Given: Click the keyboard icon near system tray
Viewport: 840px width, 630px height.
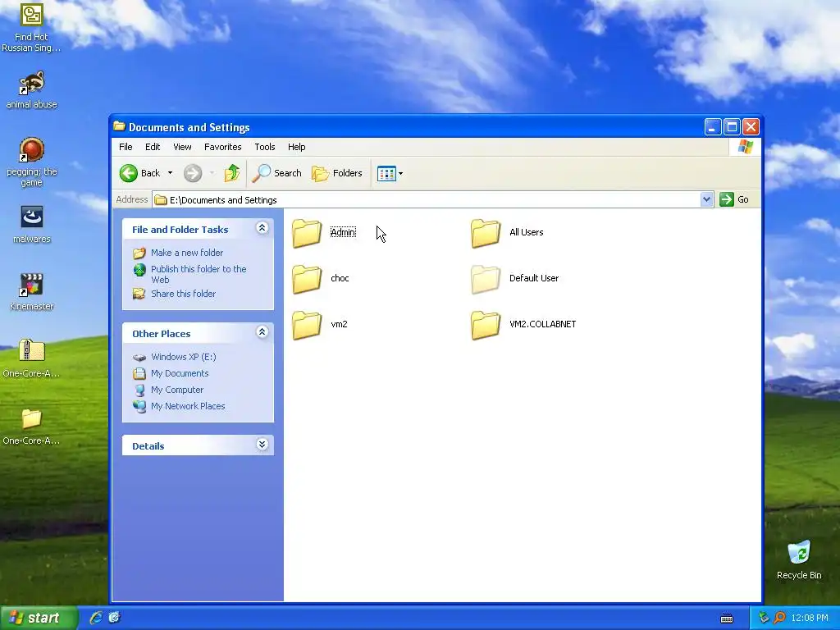Looking at the screenshot, I should point(727,619).
